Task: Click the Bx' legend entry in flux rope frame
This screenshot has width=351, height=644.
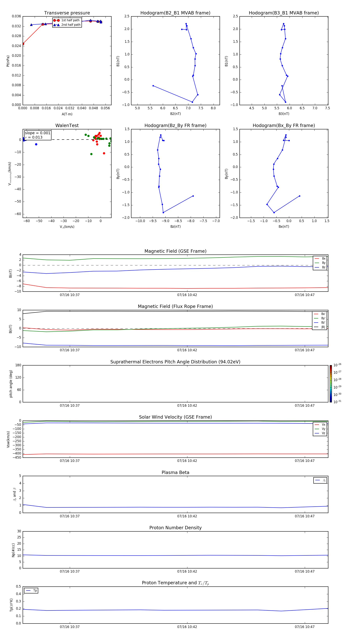Action: 320,314
